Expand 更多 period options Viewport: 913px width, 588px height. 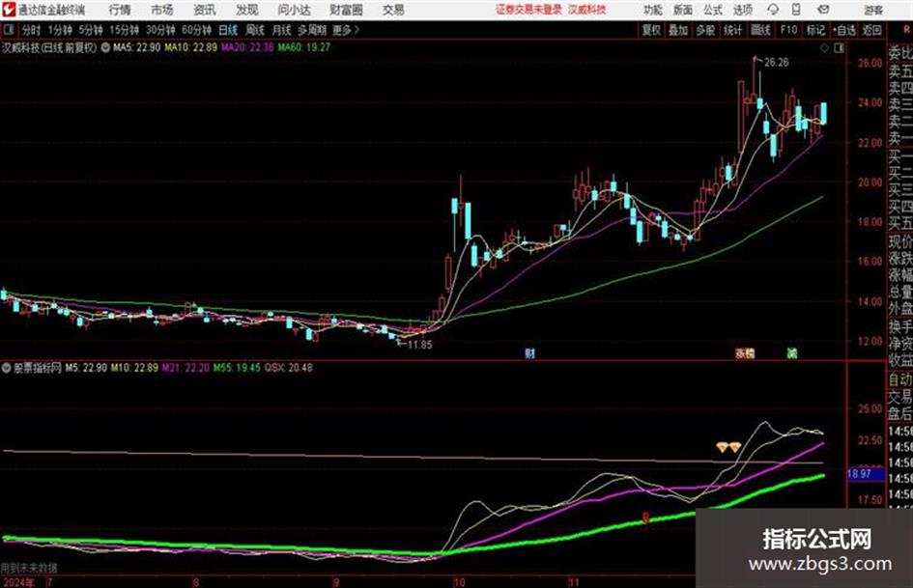[x=346, y=30]
